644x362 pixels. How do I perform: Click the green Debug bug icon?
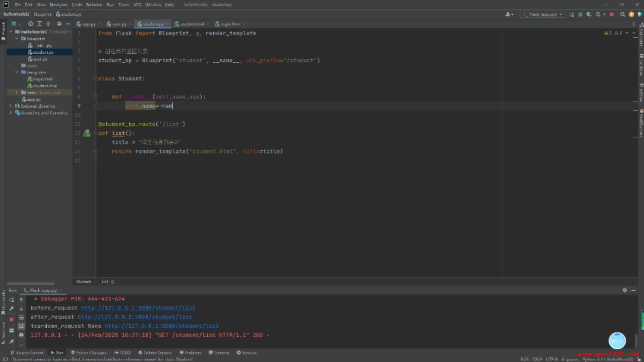click(x=580, y=14)
